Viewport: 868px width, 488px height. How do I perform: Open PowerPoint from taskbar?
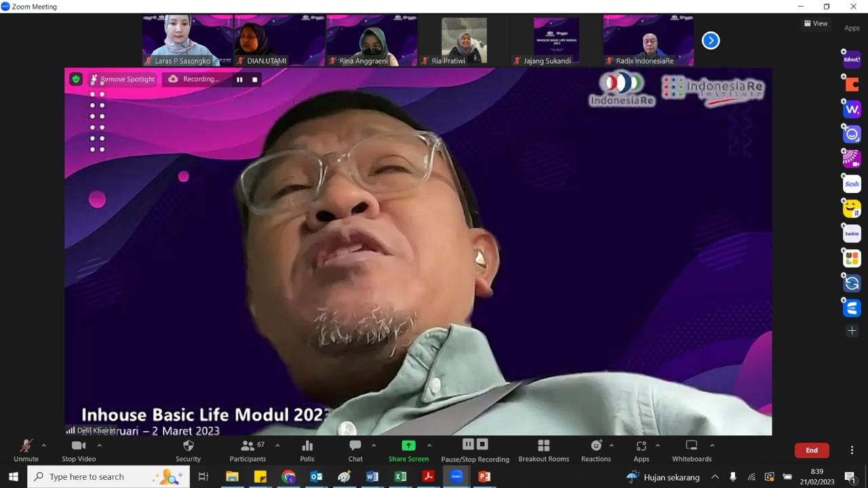pyautogui.click(x=484, y=476)
